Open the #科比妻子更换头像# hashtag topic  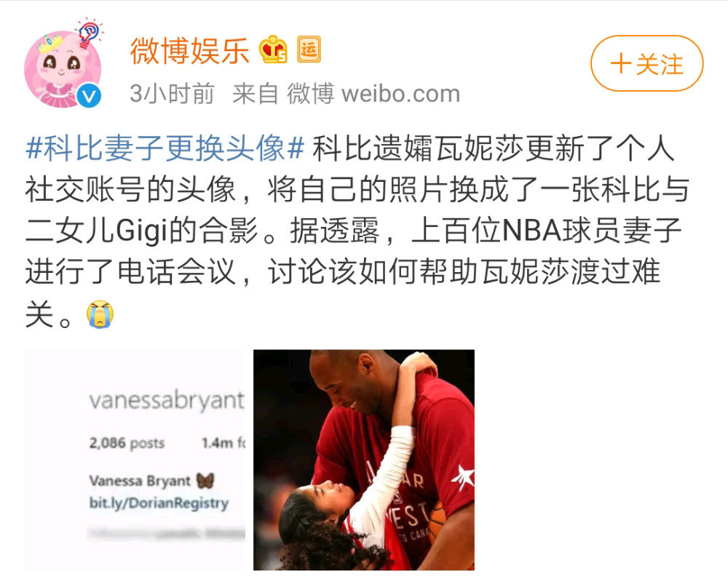pyautogui.click(x=165, y=148)
